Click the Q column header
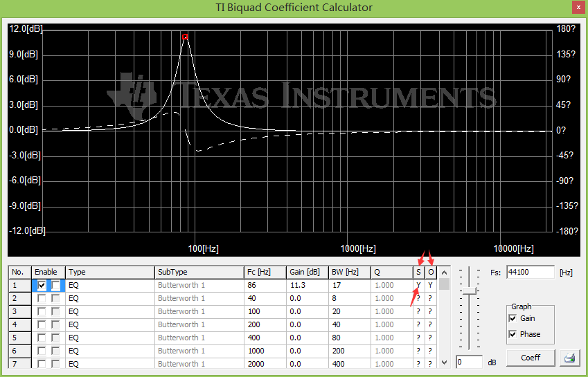 (x=391, y=272)
